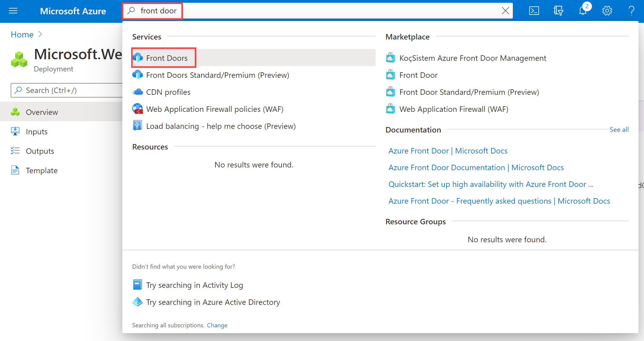Screen dimensions: 644x341
Task: Open the Outputs section
Action: (40, 151)
